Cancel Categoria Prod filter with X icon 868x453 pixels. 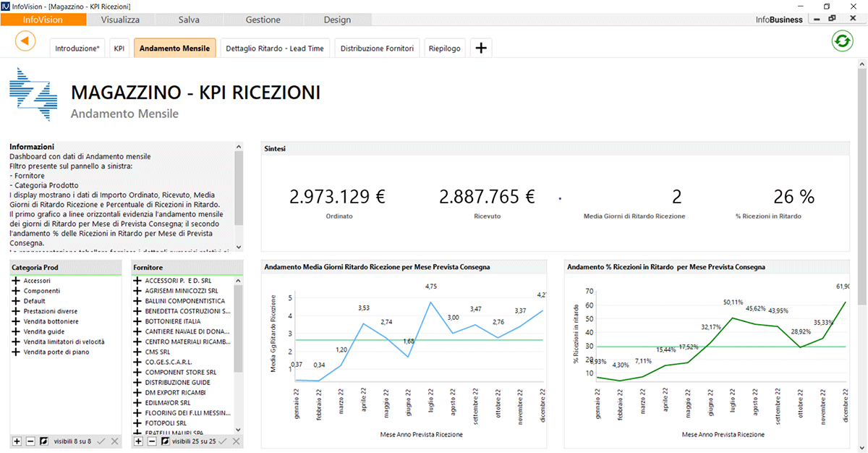(114, 441)
